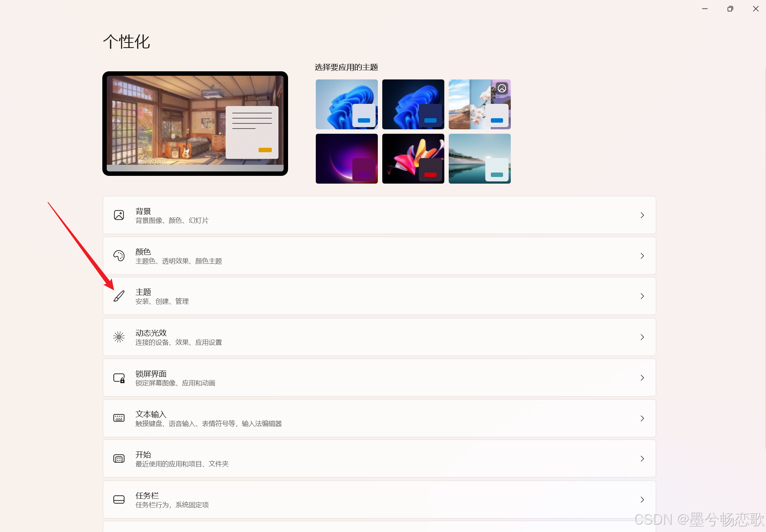This screenshot has height=532, width=766.
Task: Click the Start menu icon beside 开始
Action: tap(119, 459)
